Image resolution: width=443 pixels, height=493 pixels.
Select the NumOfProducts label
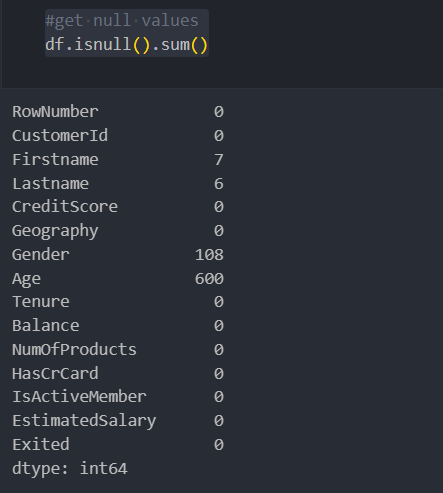(x=74, y=350)
